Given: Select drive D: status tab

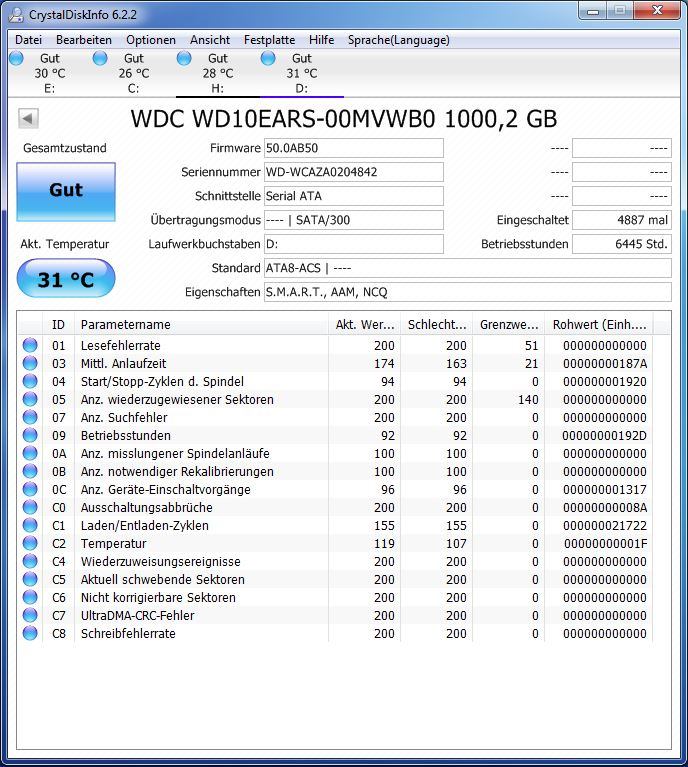Looking at the screenshot, I should click(302, 73).
